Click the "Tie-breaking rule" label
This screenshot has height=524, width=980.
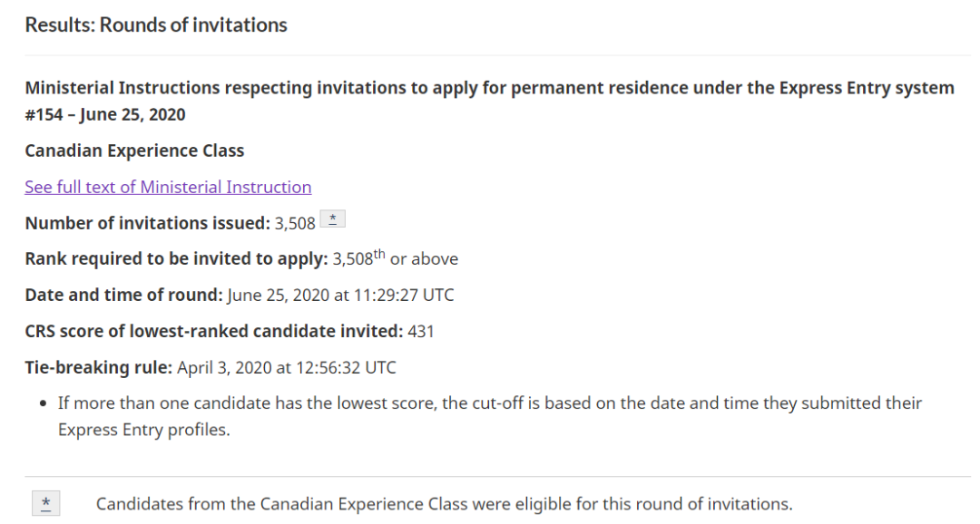(99, 367)
